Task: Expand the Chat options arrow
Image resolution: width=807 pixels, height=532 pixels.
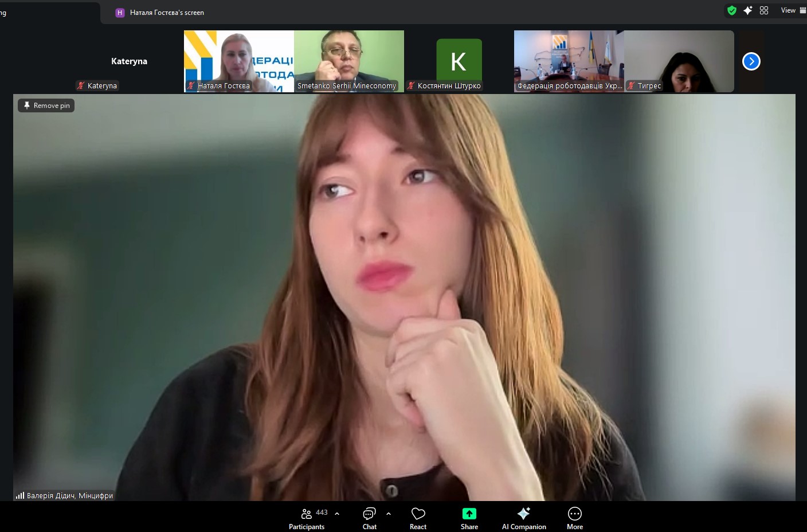Action: pos(389,514)
